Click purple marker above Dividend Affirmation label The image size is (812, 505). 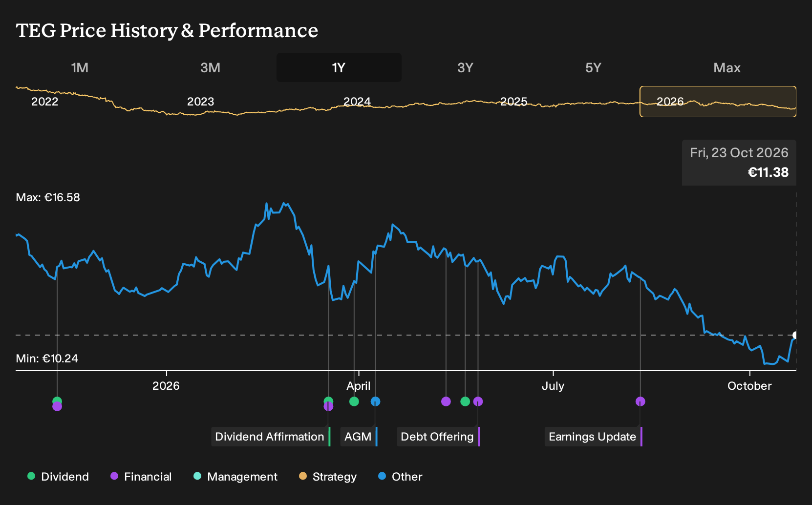[x=328, y=406]
